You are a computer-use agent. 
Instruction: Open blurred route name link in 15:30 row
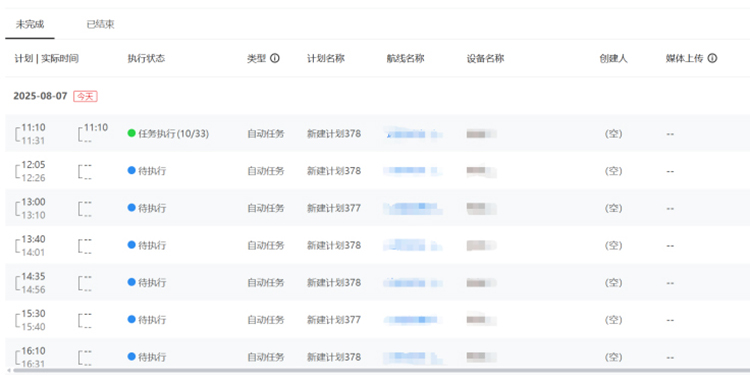(413, 320)
